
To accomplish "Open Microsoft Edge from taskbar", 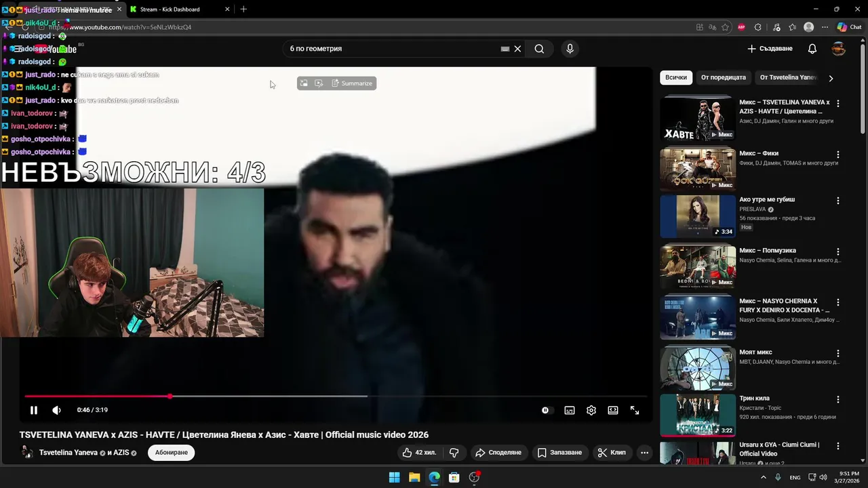I will coord(434,477).
